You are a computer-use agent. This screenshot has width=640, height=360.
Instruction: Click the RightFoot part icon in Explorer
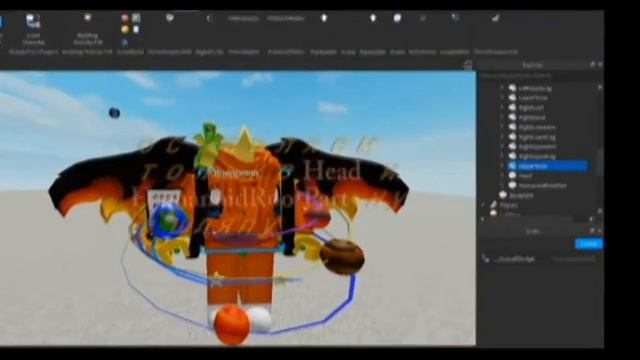pos(513,107)
